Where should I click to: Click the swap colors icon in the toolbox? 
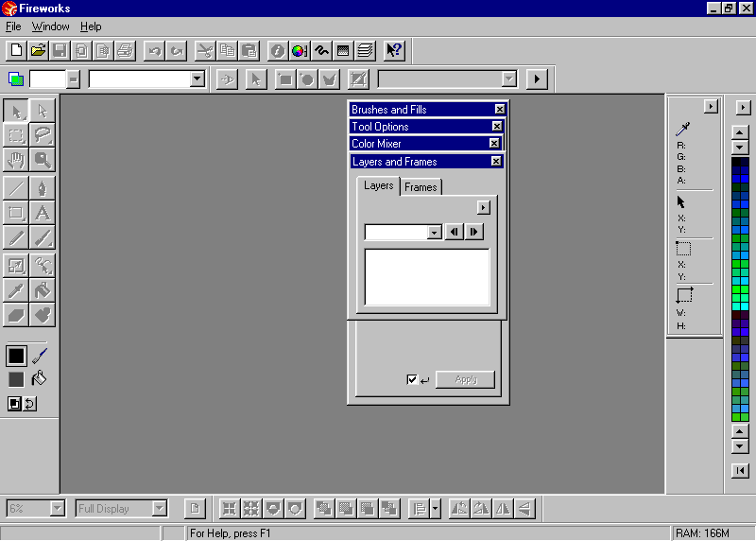click(x=30, y=404)
